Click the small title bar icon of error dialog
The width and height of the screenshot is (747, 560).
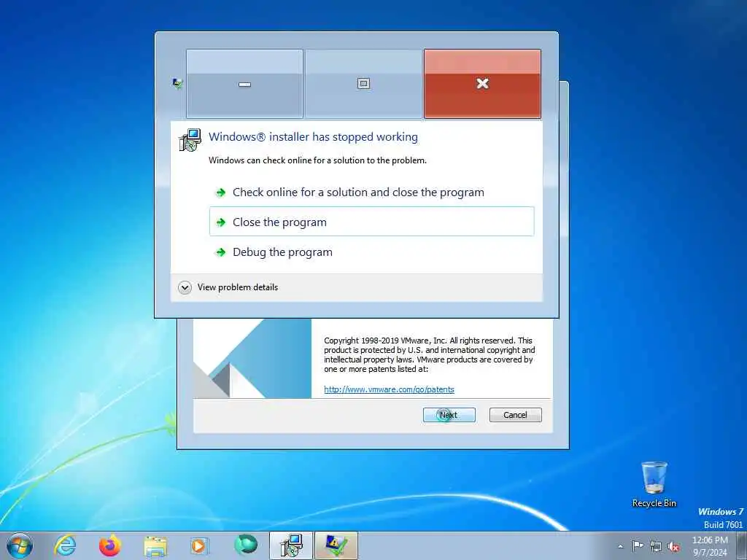tap(177, 84)
